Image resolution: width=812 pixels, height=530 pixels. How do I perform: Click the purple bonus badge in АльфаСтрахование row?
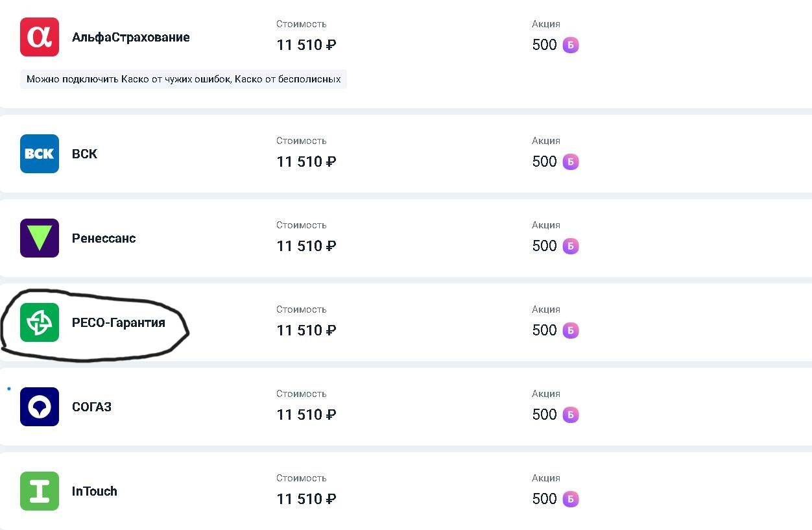click(x=571, y=45)
